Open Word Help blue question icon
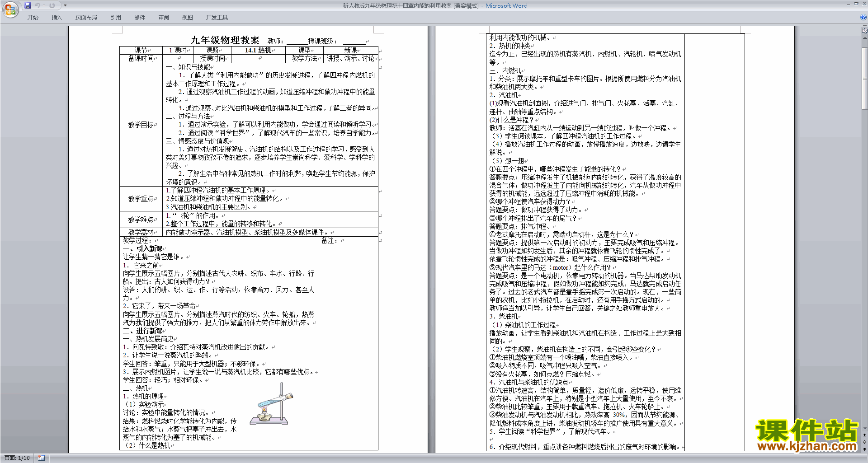 pyautogui.click(x=863, y=18)
